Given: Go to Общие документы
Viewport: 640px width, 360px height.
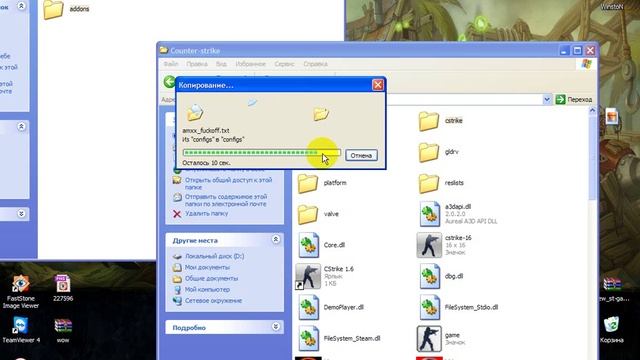Looking at the screenshot, I should point(211,278).
